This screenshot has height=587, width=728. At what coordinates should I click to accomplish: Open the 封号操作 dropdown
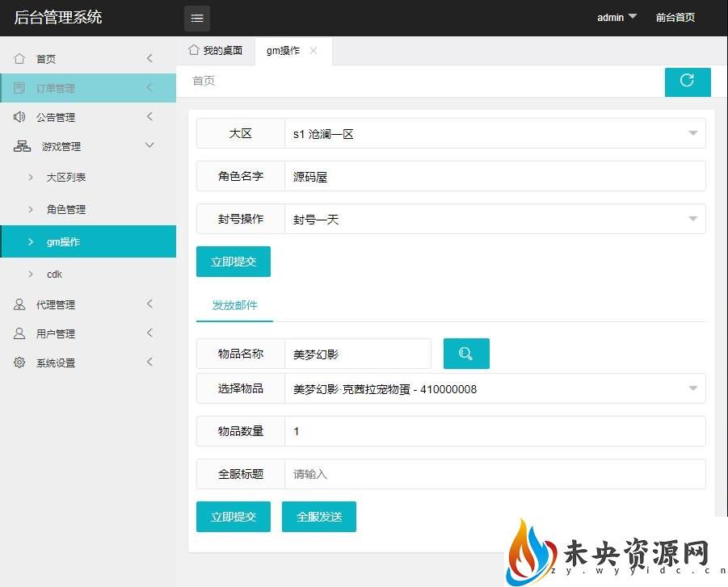click(x=494, y=219)
